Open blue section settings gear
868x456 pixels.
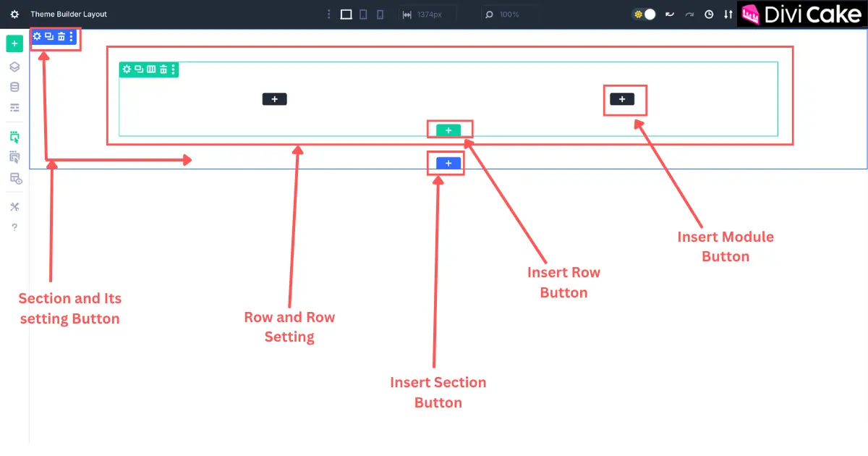click(38, 36)
